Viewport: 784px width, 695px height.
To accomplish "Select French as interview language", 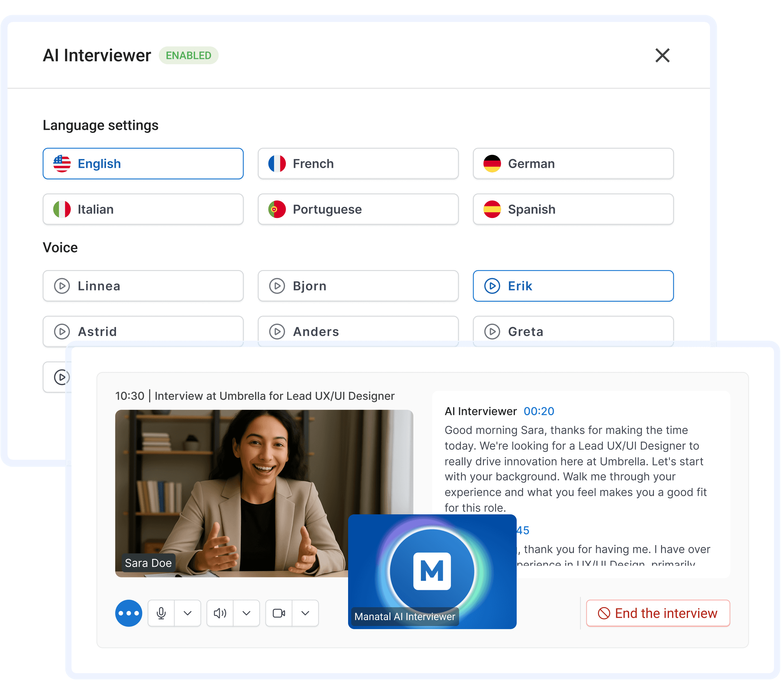I will pos(358,164).
